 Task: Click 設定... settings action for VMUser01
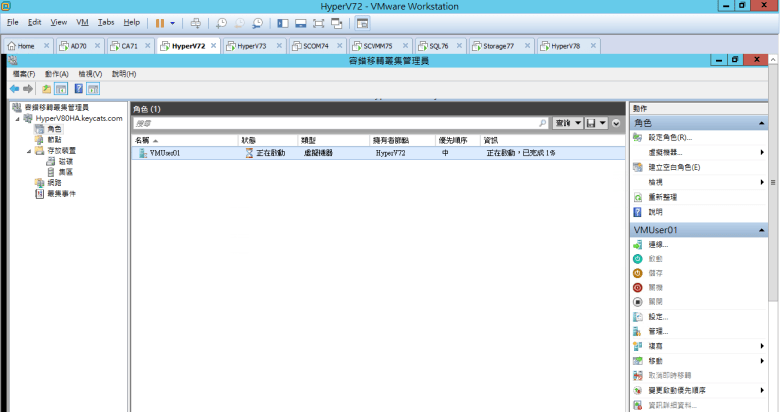pyautogui.click(x=657, y=317)
